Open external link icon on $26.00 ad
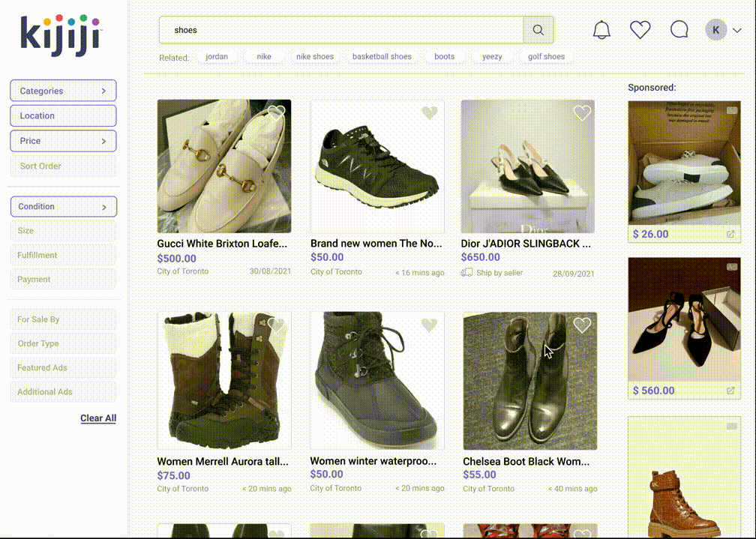Screen dimensions: 756x539 [730, 235]
